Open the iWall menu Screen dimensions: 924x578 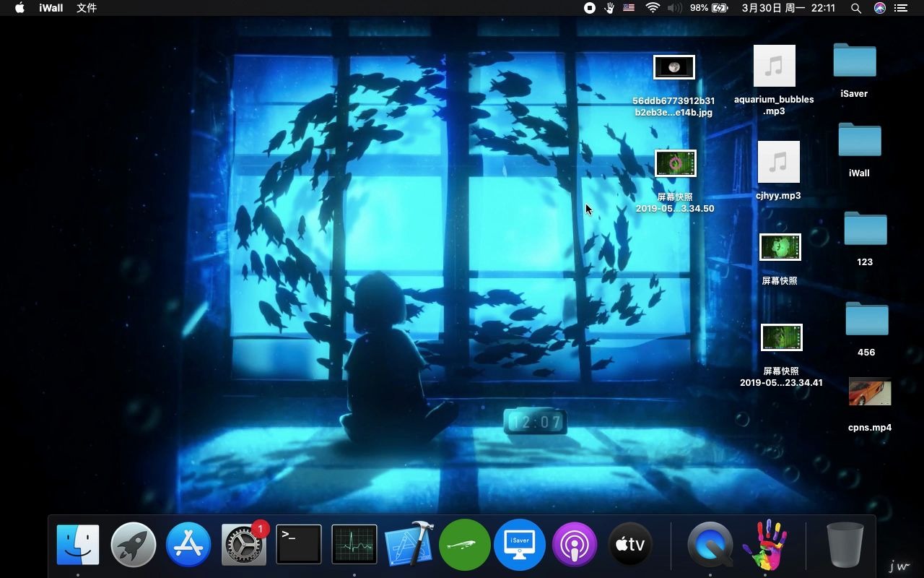click(x=51, y=8)
